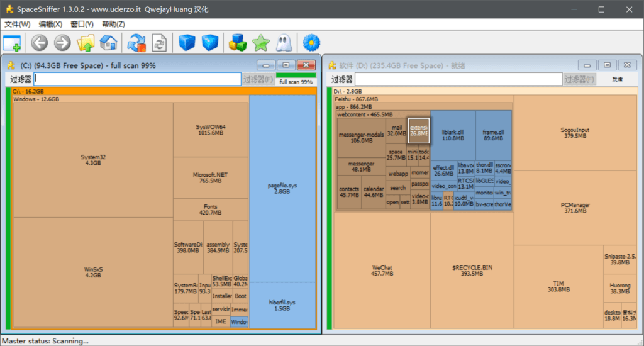
Task: Select the System32 folder block
Action: (x=93, y=160)
